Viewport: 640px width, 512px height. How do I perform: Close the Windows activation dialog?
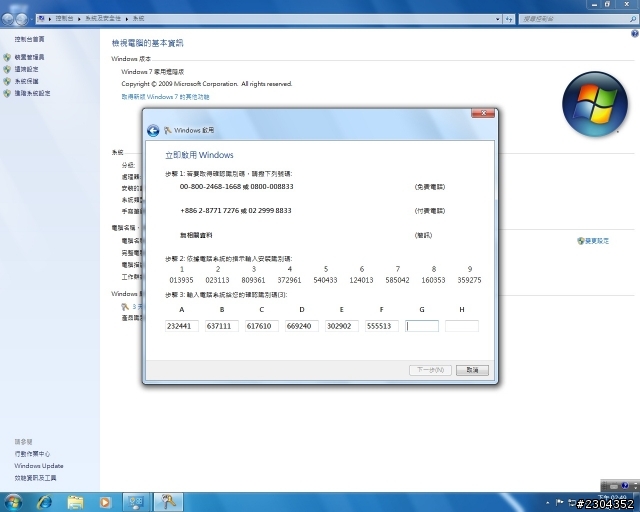point(483,113)
